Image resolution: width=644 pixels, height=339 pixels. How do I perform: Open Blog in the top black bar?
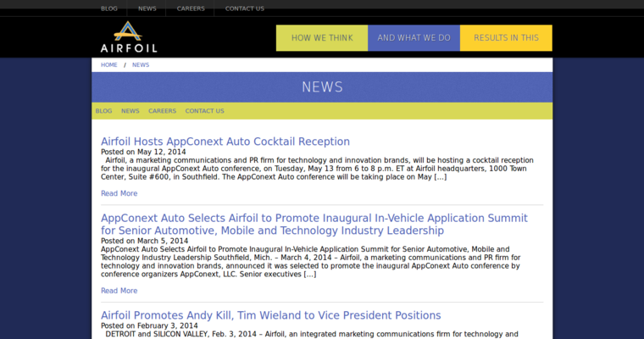(109, 8)
